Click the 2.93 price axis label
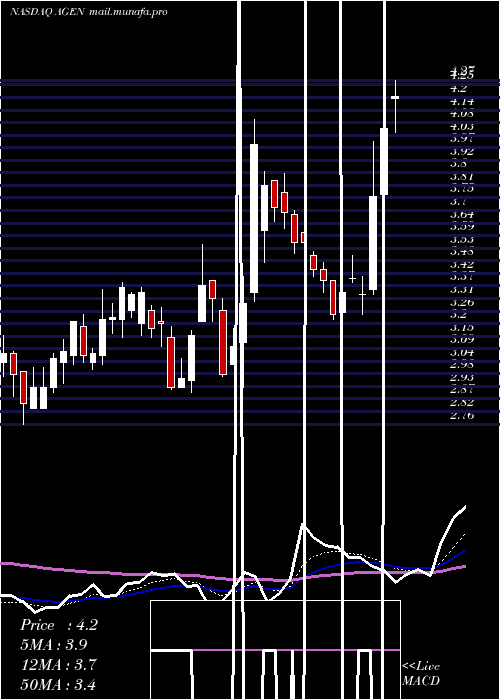This screenshot has width=500, height=700. coord(462,377)
